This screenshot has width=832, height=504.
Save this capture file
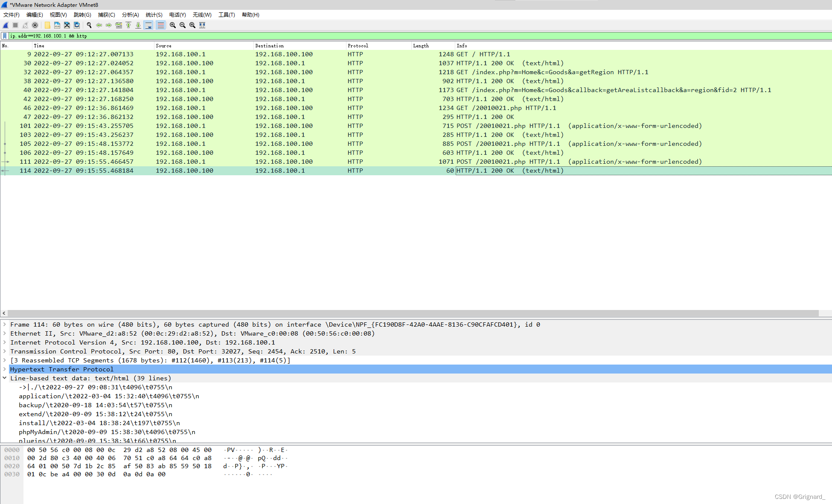57,25
